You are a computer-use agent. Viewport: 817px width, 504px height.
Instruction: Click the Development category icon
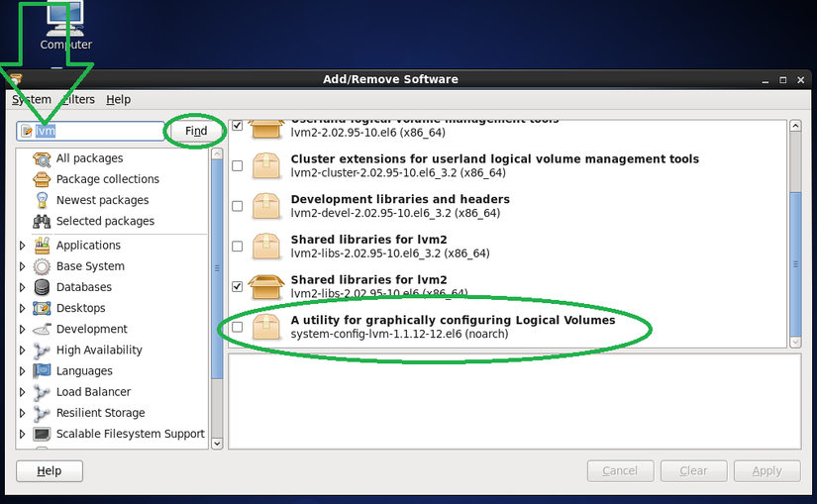coord(42,329)
